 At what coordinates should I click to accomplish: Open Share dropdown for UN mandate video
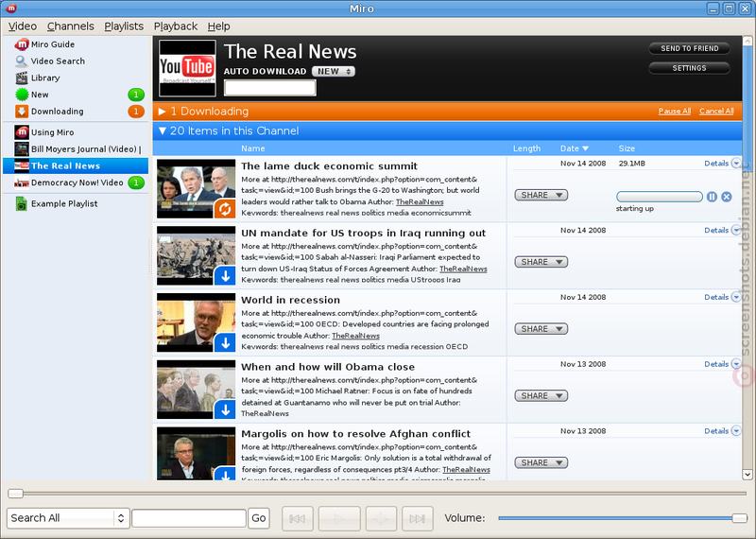tap(541, 262)
